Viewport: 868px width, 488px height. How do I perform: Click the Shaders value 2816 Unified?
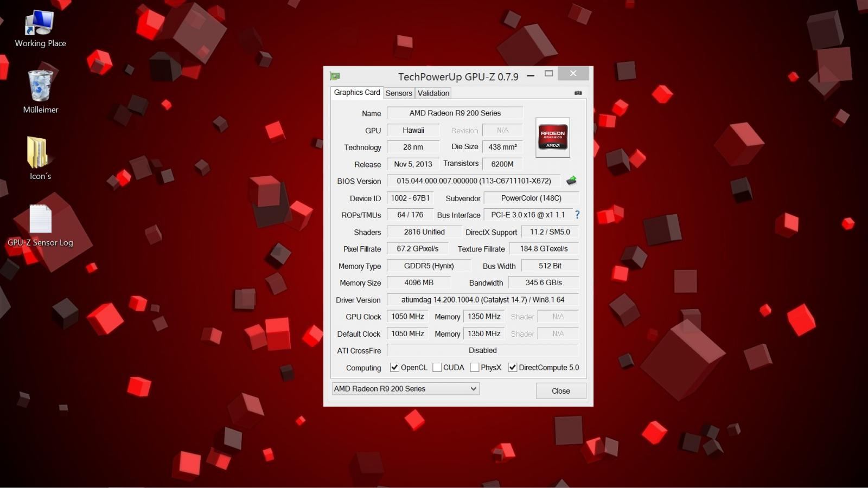(x=424, y=232)
